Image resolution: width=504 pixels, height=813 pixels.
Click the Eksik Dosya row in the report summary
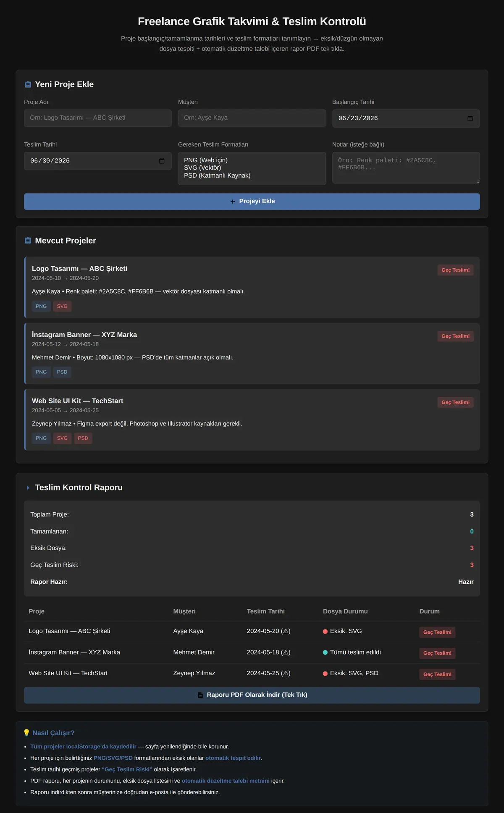click(x=252, y=548)
